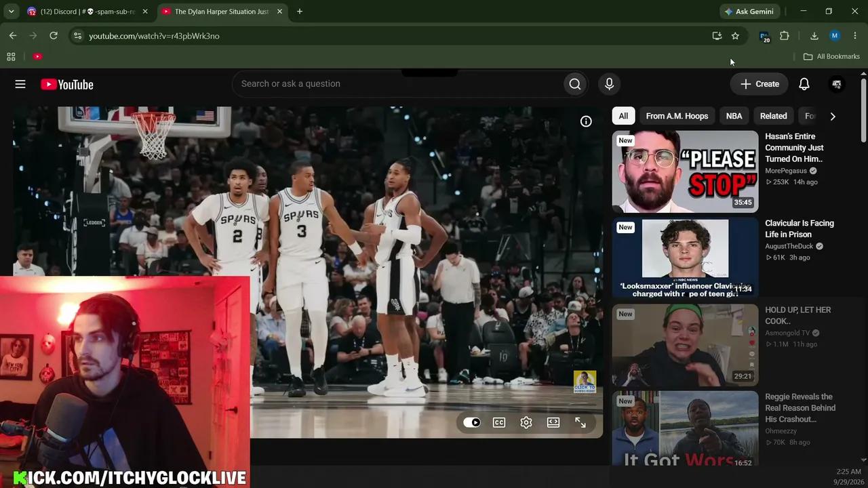Screen dimensions: 868x488
Task: Show more chips with right arrow
Action: 833,116
